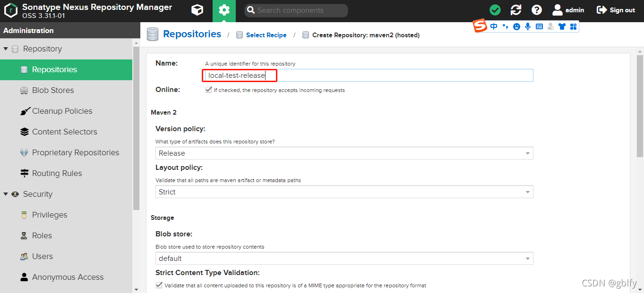Viewport: 644px width, 293px height.
Task: Open Proprietary Repositories in the sidebar
Action: coord(66,152)
